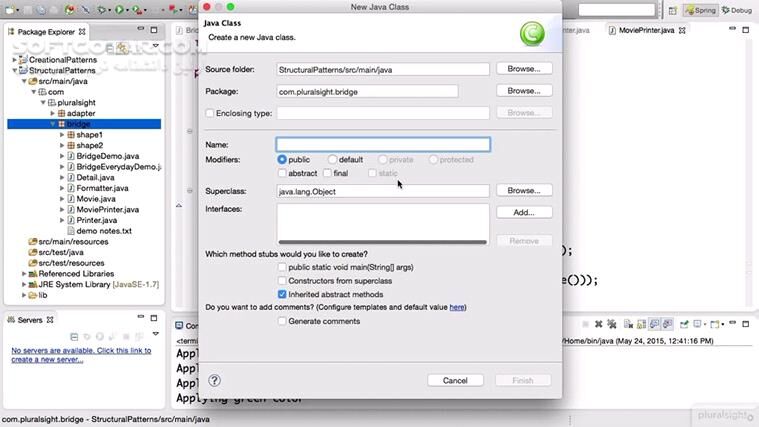Viewport: 759px width, 427px height.
Task: Enable public static void main stub
Action: (x=283, y=267)
